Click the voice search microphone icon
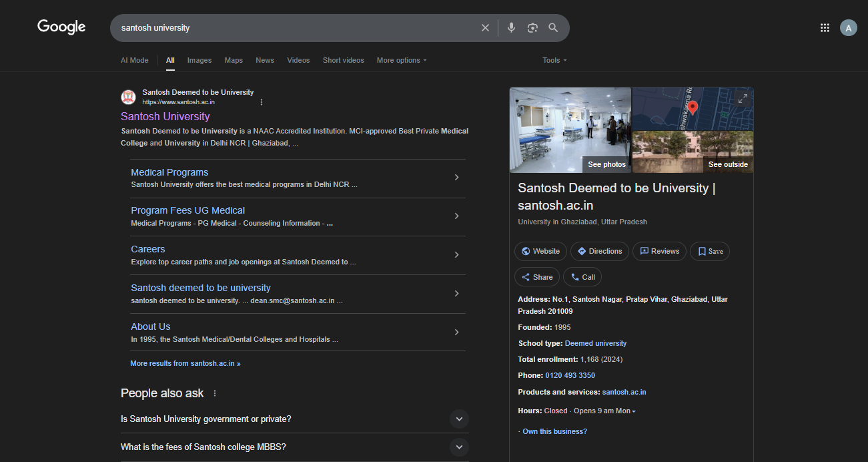 pos(511,27)
